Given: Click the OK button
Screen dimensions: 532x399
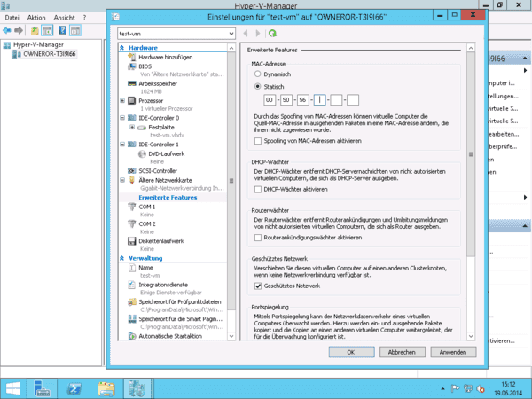Looking at the screenshot, I should tap(351, 352).
